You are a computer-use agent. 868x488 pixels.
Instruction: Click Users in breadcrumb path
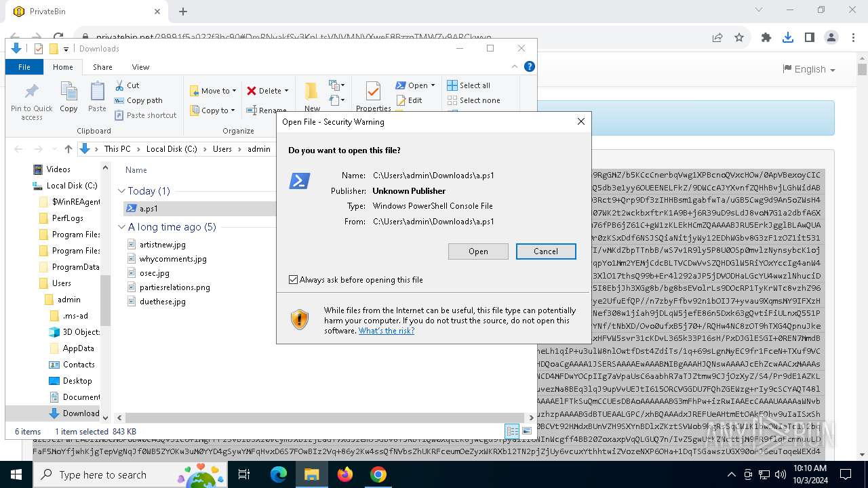click(222, 149)
